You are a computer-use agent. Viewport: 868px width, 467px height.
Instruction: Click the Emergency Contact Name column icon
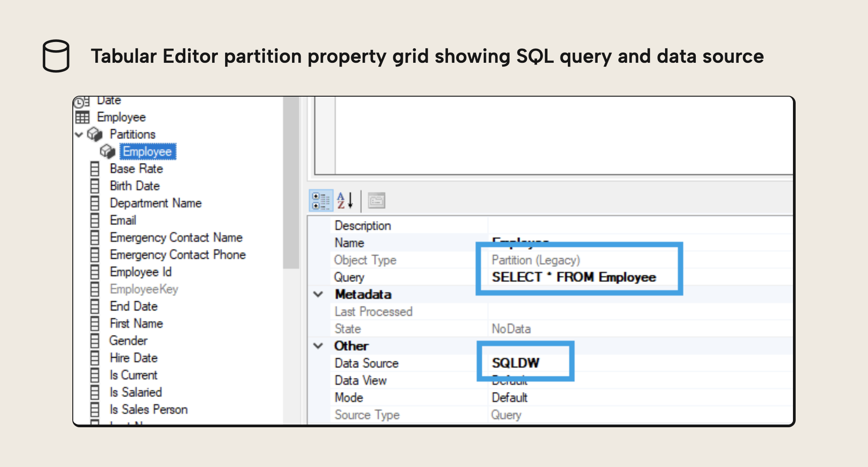[x=95, y=238]
